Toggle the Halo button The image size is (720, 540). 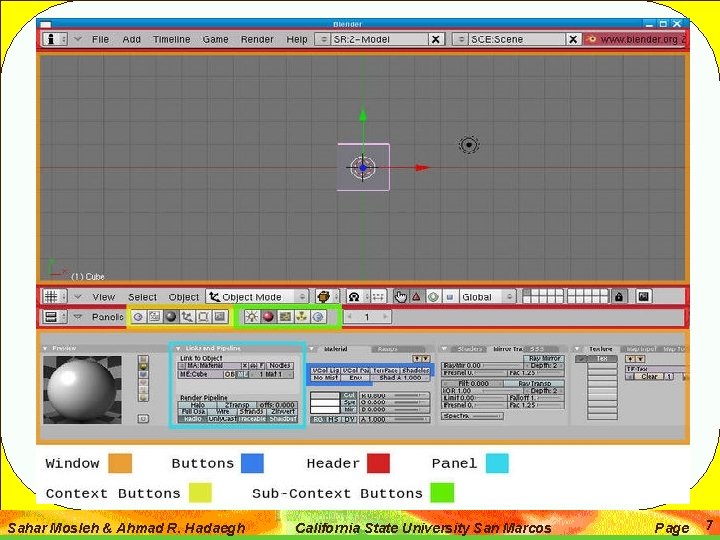click(x=197, y=405)
